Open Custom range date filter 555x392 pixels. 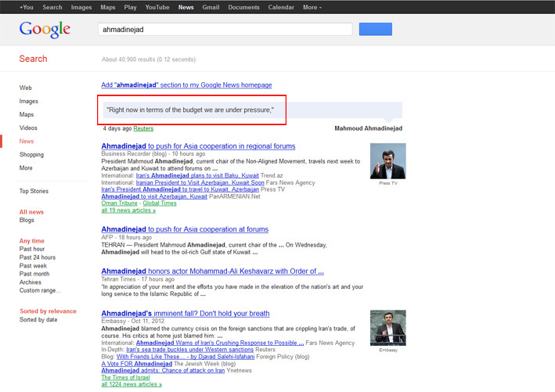pos(40,290)
